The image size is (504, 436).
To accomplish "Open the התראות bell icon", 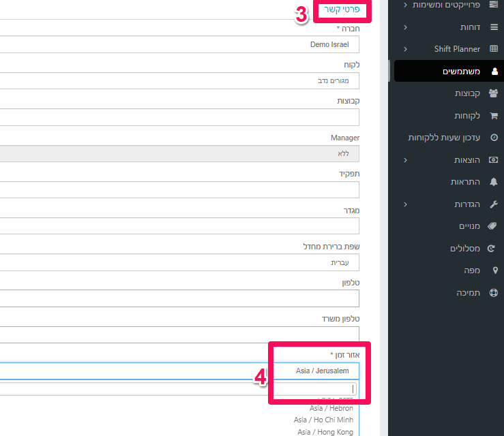I will (x=494, y=182).
